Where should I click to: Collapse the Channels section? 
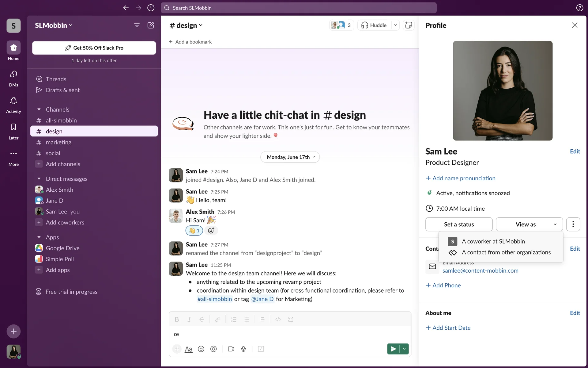tap(39, 109)
